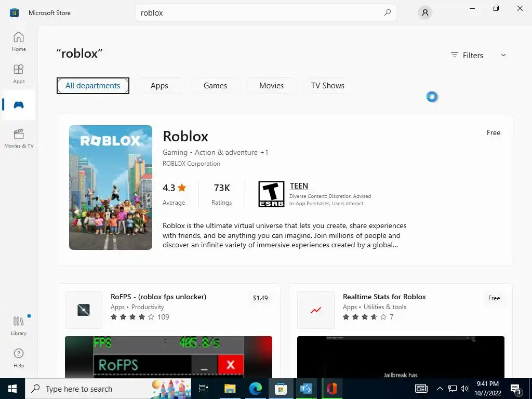Image resolution: width=532 pixels, height=399 pixels.
Task: Select the Gaming controller sidebar icon
Action: (x=19, y=105)
